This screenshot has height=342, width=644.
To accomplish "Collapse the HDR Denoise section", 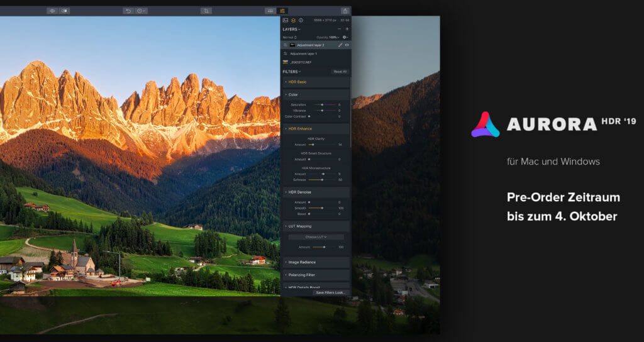I will [316, 192].
